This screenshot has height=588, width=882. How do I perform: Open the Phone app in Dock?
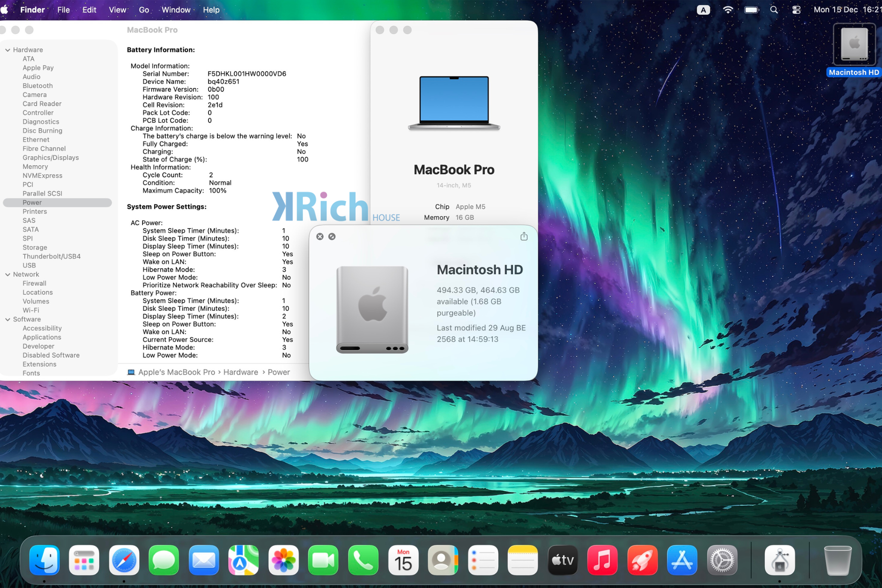tap(363, 560)
